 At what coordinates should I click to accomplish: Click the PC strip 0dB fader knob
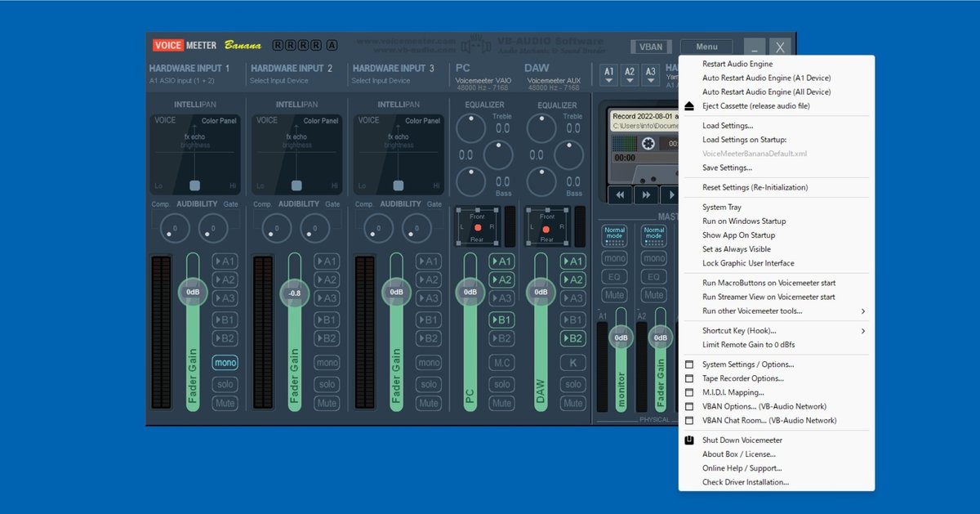(470, 293)
